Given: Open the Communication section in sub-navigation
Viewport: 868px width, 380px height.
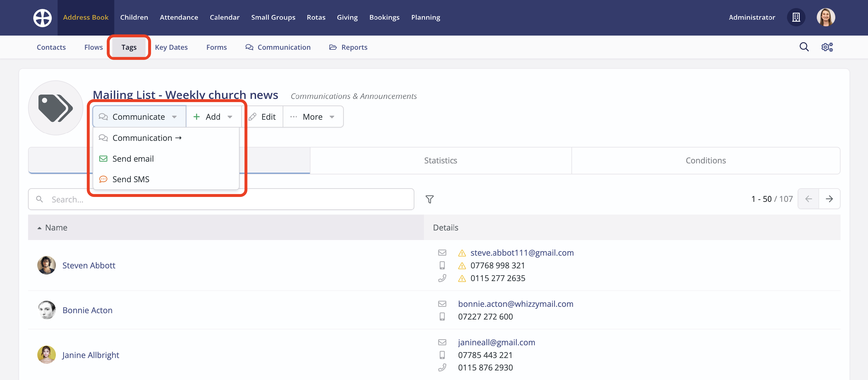Looking at the screenshot, I should pos(278,47).
